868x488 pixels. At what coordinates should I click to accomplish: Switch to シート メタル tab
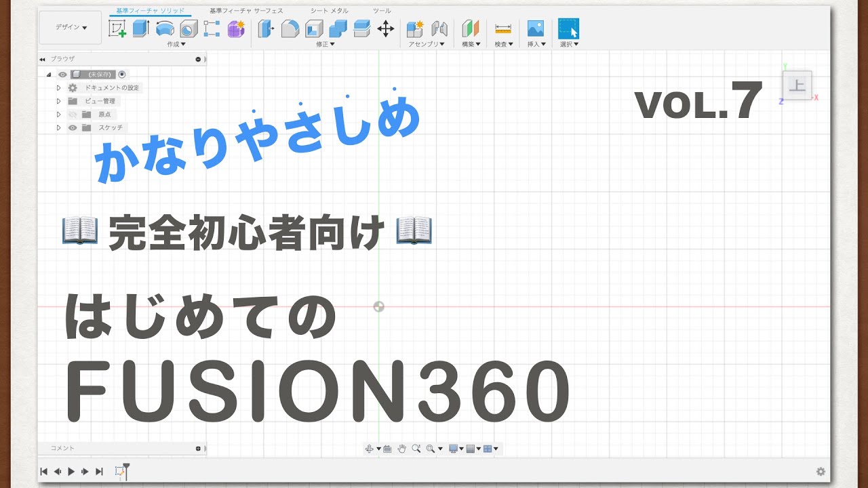(330, 11)
